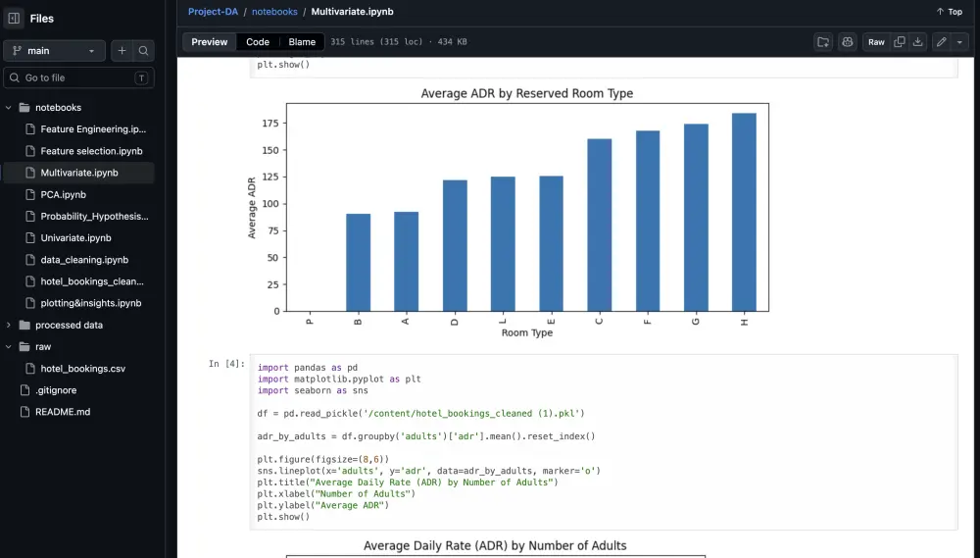The image size is (980, 558).
Task: Jump to Top of file
Action: point(949,11)
